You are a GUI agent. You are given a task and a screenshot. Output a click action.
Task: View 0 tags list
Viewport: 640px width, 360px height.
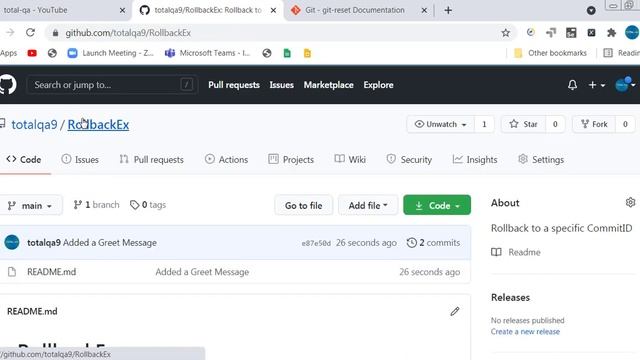pos(148,205)
